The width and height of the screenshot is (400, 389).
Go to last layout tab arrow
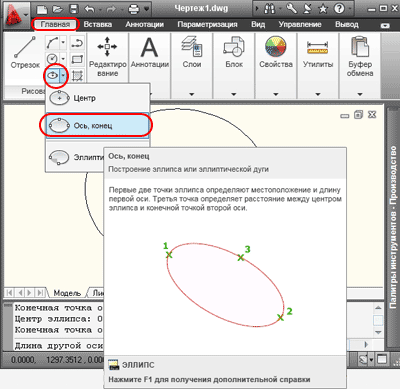click(x=40, y=293)
